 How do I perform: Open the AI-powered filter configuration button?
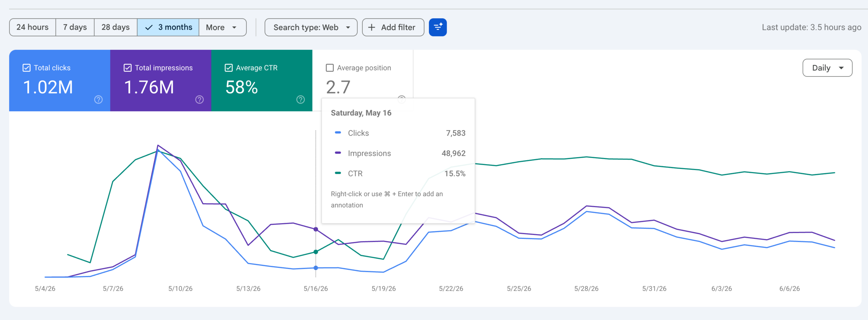(x=438, y=27)
